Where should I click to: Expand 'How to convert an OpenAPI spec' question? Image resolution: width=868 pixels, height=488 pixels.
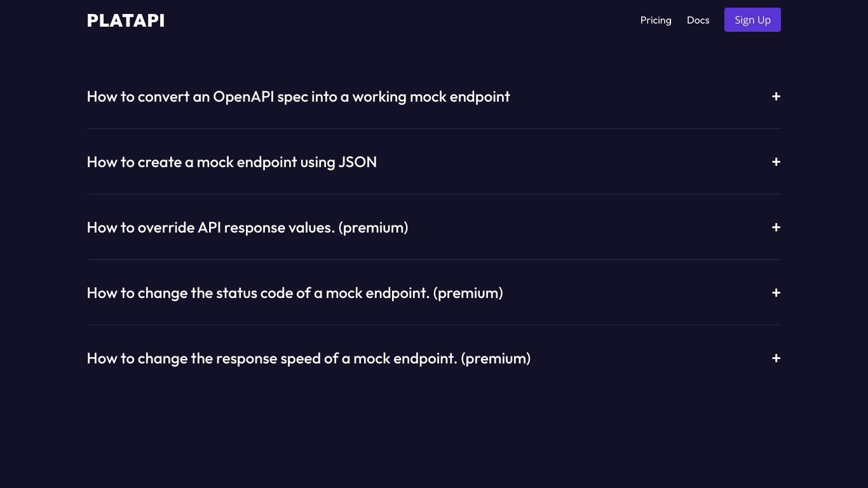(x=433, y=97)
